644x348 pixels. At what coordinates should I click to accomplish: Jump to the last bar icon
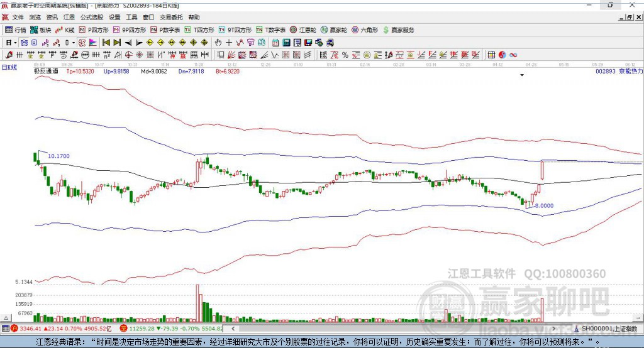click(117, 43)
